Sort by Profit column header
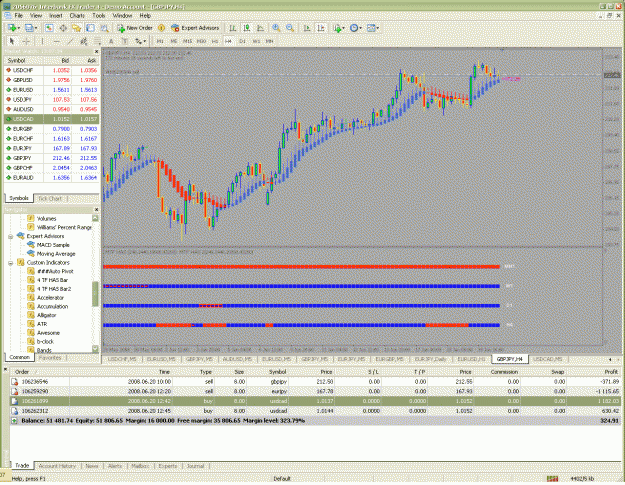625x485 pixels. coord(611,372)
